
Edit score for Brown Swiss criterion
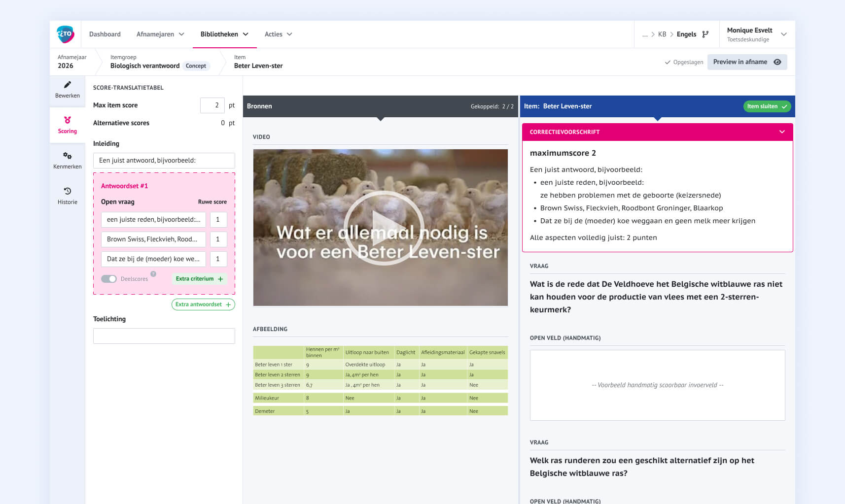[x=218, y=239]
